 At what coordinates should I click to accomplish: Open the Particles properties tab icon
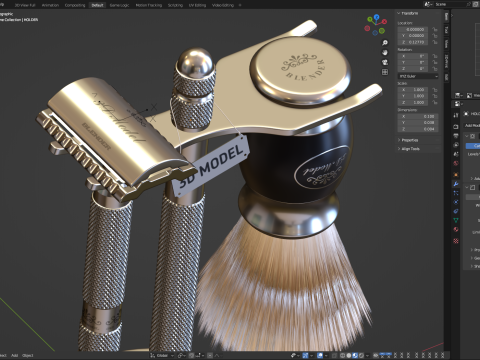tap(456, 193)
